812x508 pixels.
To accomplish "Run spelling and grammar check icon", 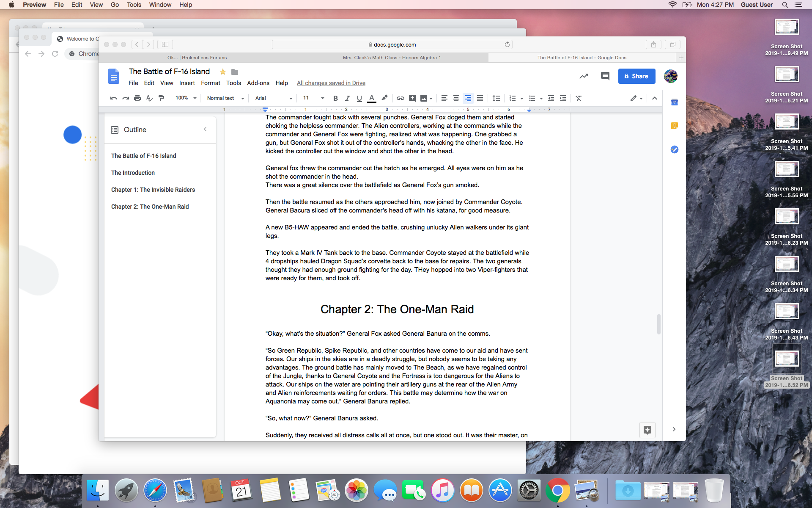I will pos(149,98).
